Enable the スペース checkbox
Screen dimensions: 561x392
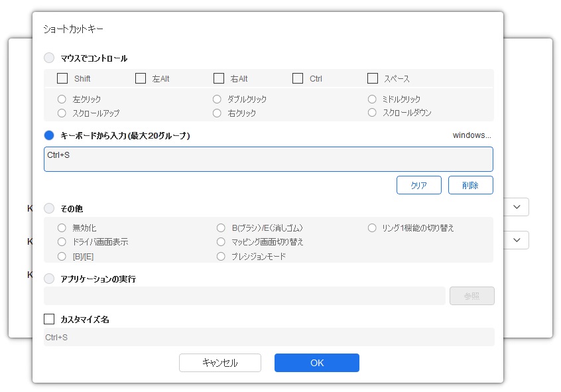373,78
